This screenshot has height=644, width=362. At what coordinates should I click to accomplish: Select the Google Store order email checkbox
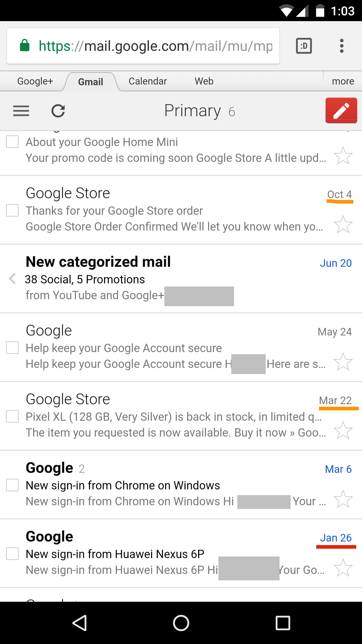[12, 210]
